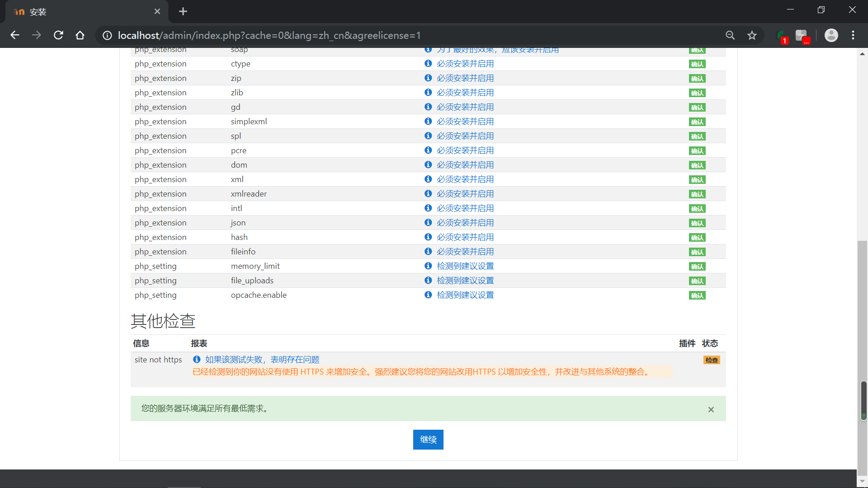Click the extension icon with red badge 1

[781, 36]
